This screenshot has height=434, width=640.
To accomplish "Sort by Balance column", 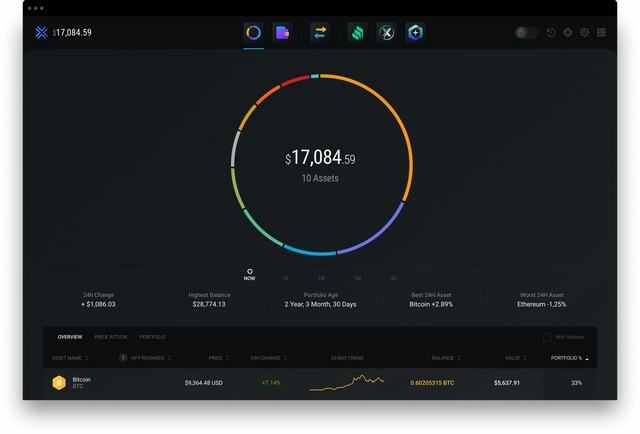I will click(x=446, y=358).
